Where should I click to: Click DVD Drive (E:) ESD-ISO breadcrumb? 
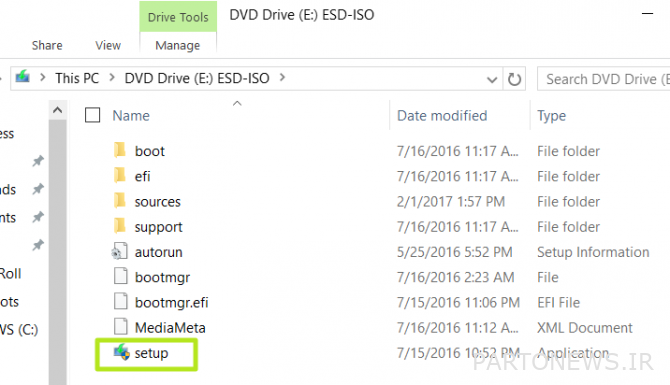pyautogui.click(x=197, y=78)
